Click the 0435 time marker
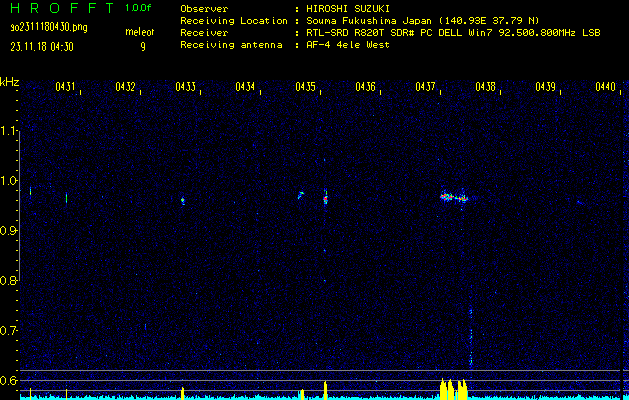 pos(305,87)
